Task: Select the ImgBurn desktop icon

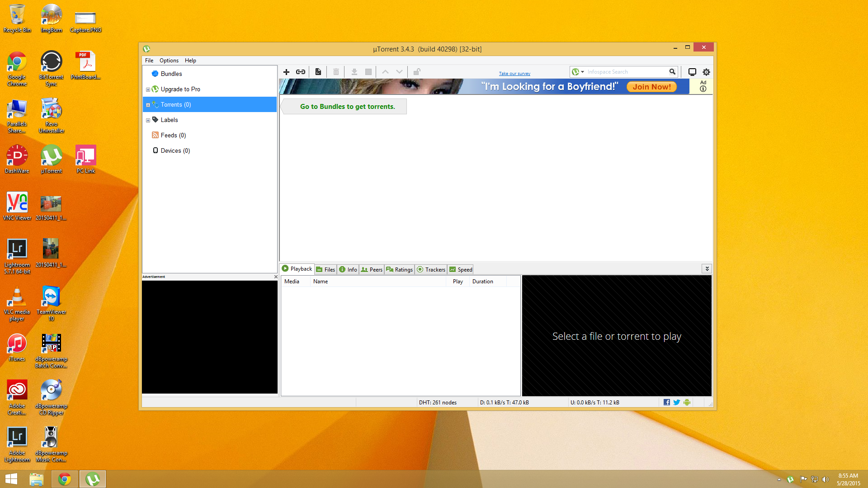Action: point(52,19)
